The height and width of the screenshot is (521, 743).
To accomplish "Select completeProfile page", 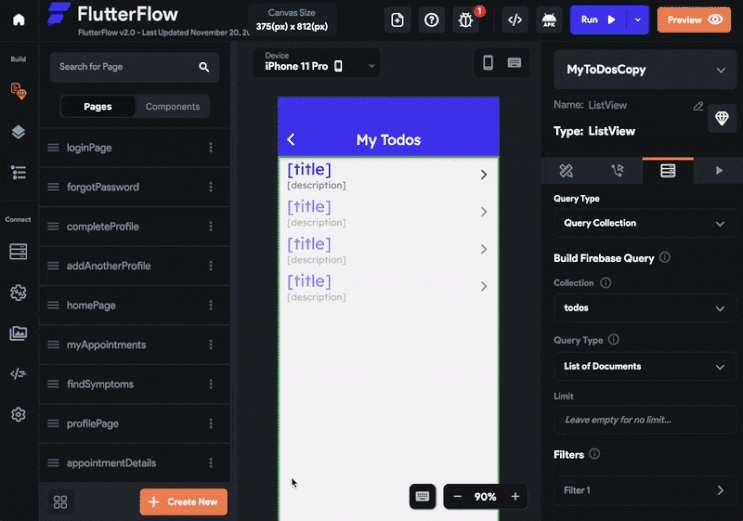I will (x=135, y=227).
